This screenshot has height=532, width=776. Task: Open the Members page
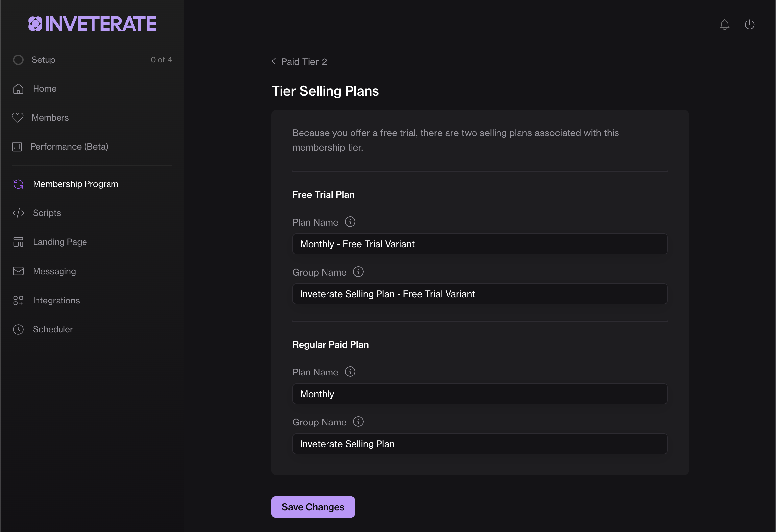(x=50, y=118)
